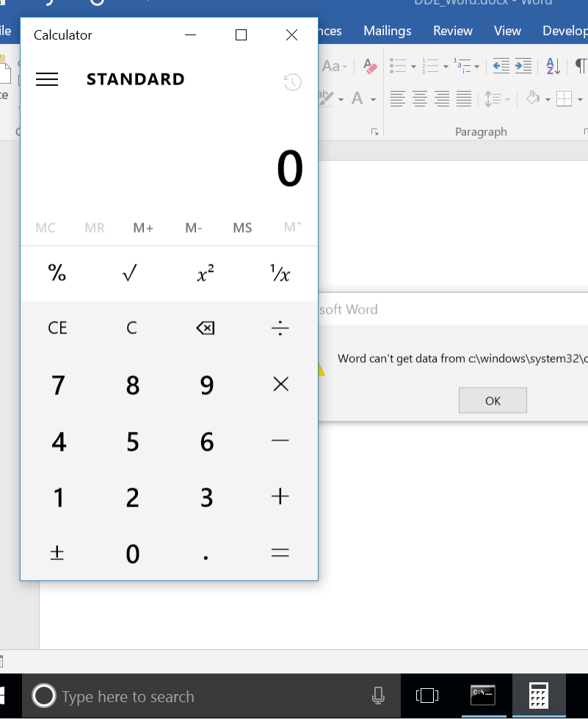Expand the Bullets list dropdown arrow
This screenshot has height=719, width=588.
coord(413,67)
